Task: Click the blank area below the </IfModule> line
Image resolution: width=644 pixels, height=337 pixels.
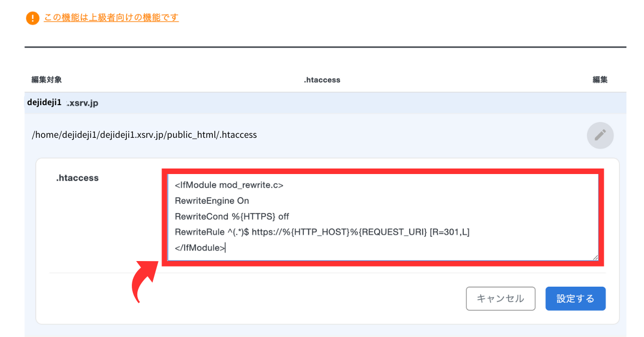Action: (382, 255)
